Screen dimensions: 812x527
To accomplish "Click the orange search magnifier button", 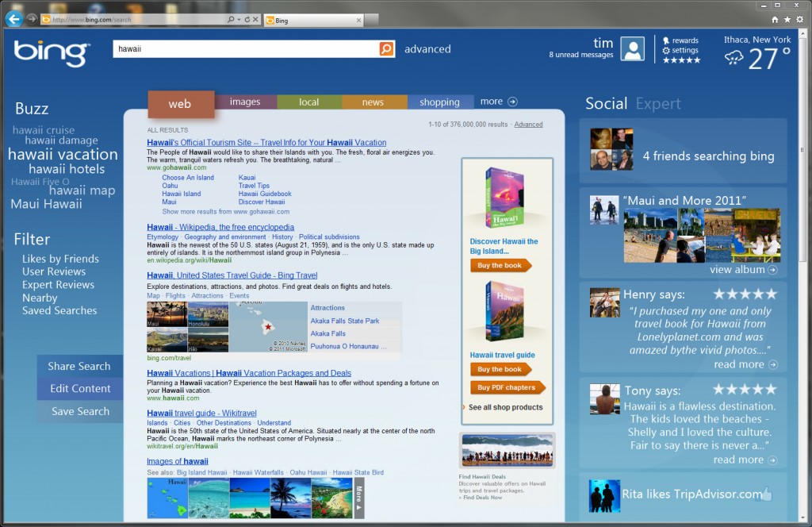I will (386, 48).
